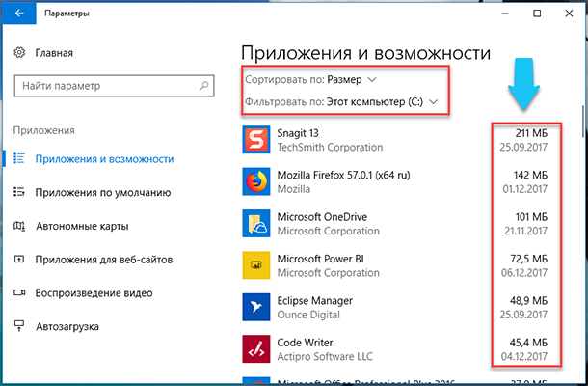The width and height of the screenshot is (588, 386).
Task: Select Eclipse Manager entry name
Action: tap(314, 301)
